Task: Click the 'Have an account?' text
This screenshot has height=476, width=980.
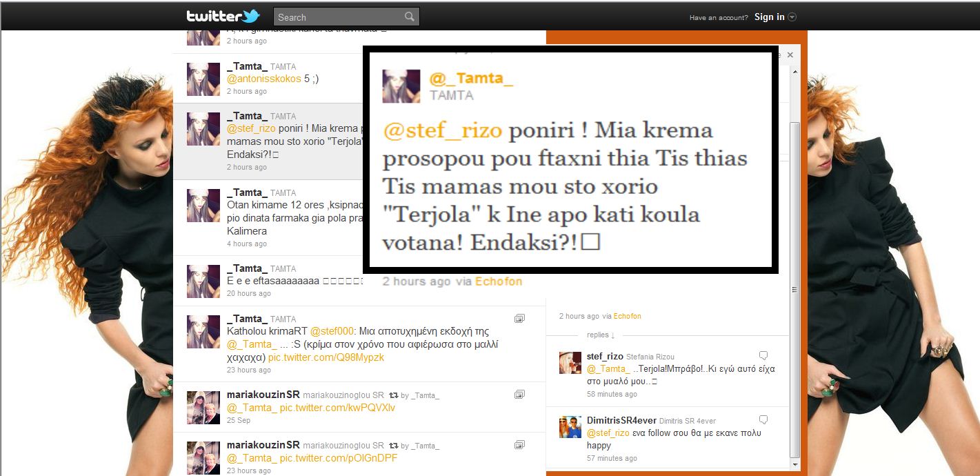Action: [719, 18]
